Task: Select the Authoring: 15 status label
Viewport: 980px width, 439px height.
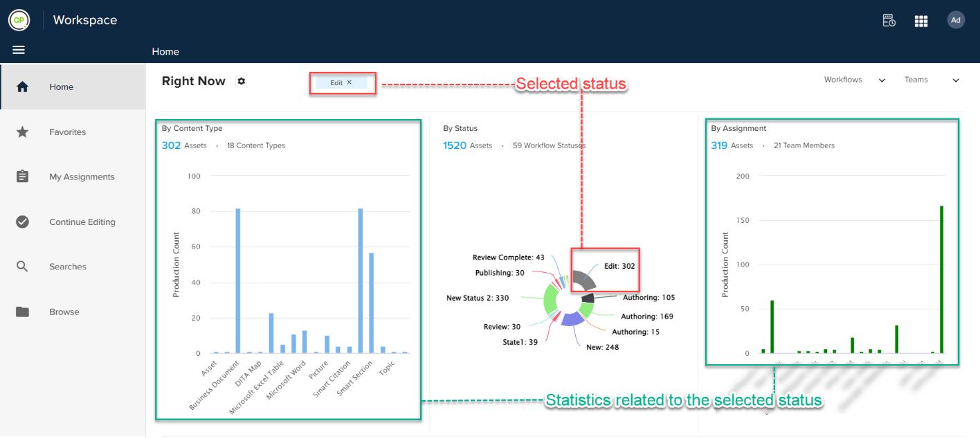Action: click(x=635, y=332)
